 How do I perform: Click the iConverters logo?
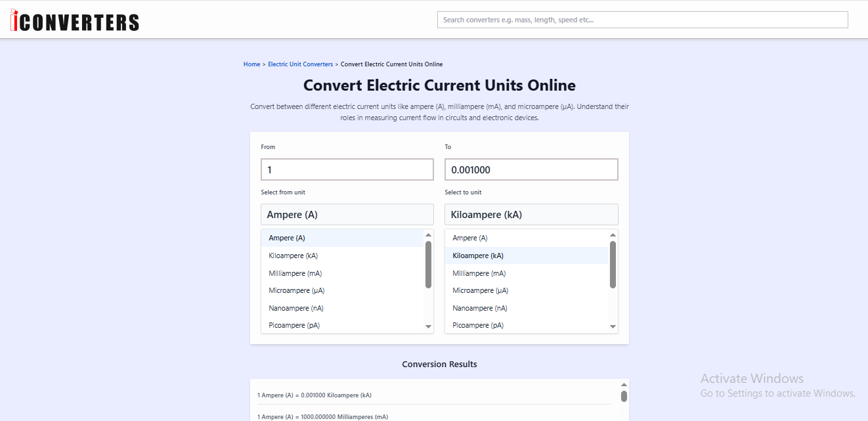click(x=74, y=20)
